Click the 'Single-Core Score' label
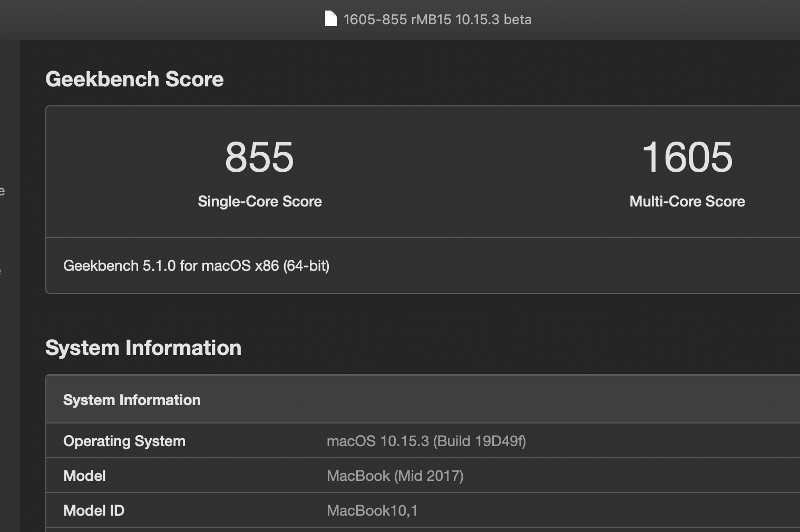The width and height of the screenshot is (800, 532). click(x=260, y=201)
